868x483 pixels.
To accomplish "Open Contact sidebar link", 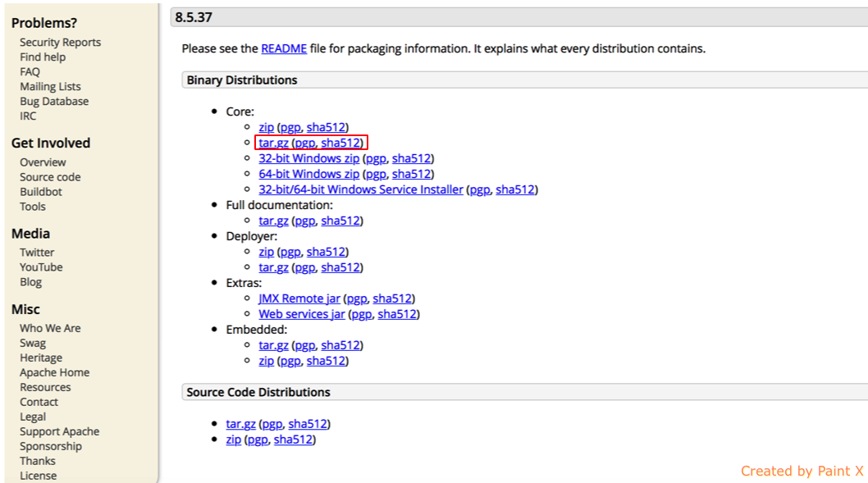I will 39,402.
